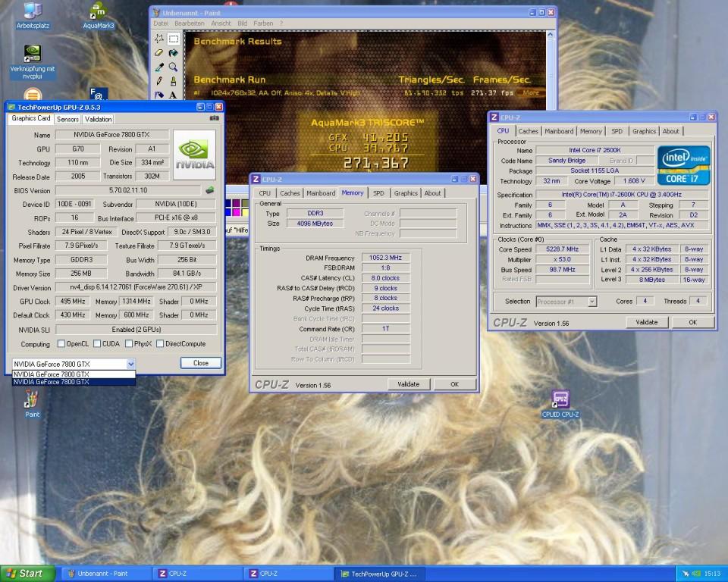Image resolution: width=728 pixels, height=582 pixels.
Task: Click the Z icon in the CPU-Z Memory window title bar
Action: tap(256, 179)
